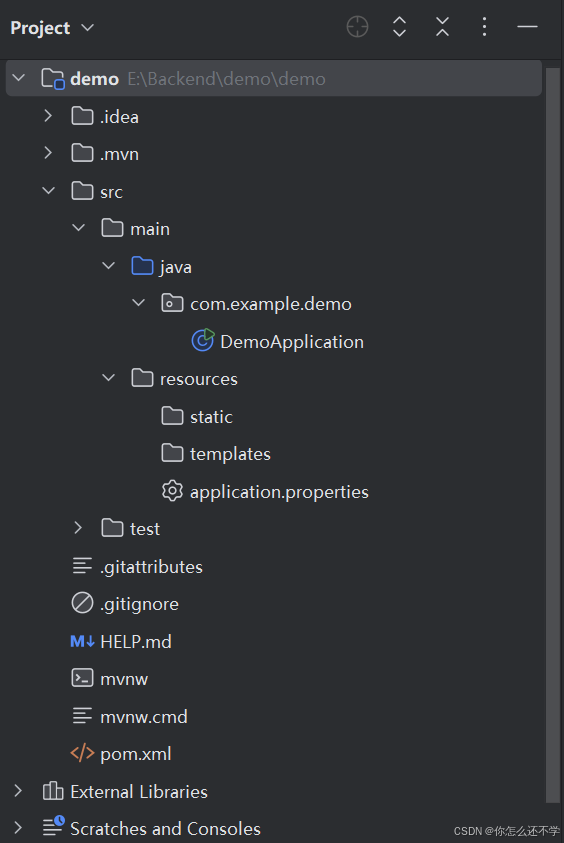Viewport: 564px width, 843px height.
Task: Click the mvnw shell script icon
Action: [82, 678]
